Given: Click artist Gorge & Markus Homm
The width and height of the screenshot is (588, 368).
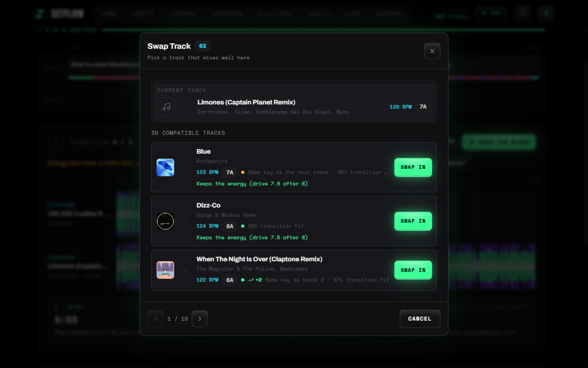Looking at the screenshot, I should pyautogui.click(x=226, y=215).
